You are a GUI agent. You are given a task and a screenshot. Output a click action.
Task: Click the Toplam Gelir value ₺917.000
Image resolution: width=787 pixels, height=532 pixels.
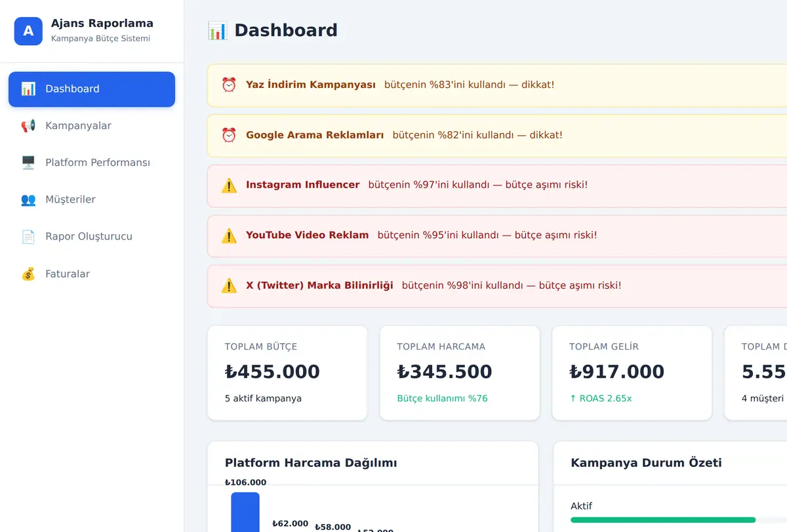[x=616, y=371]
